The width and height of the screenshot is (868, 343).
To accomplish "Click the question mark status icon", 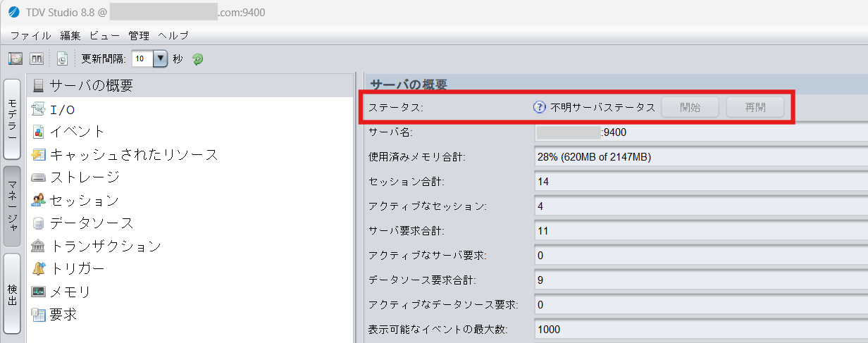I will [x=540, y=108].
